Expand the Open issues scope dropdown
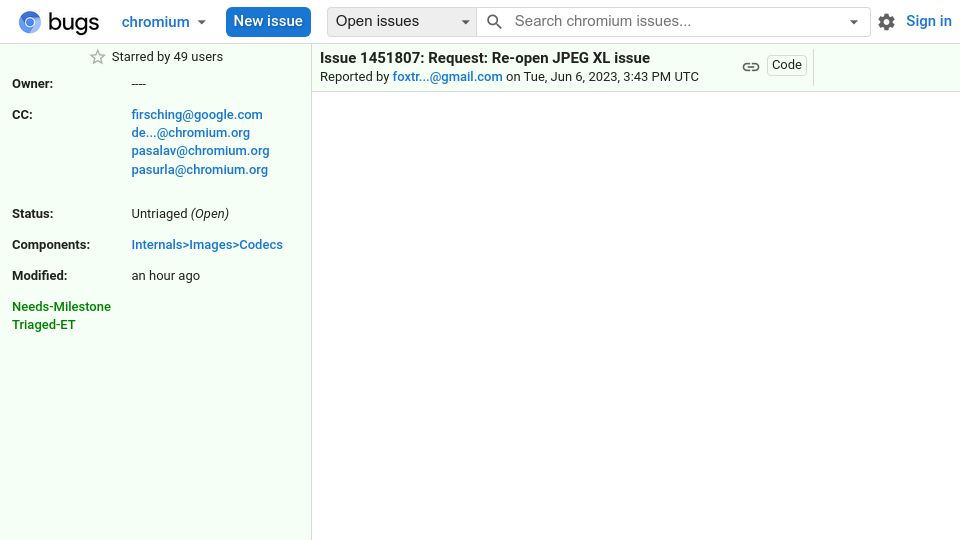The image size is (960, 540). point(402,22)
